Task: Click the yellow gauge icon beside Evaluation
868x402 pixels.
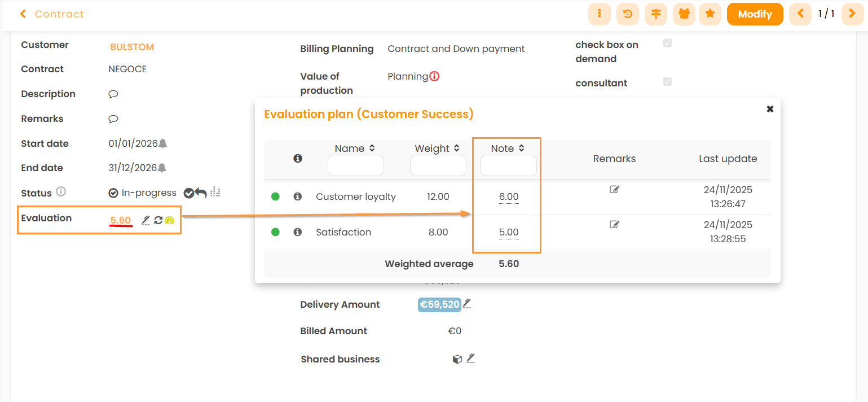Action: [170, 220]
